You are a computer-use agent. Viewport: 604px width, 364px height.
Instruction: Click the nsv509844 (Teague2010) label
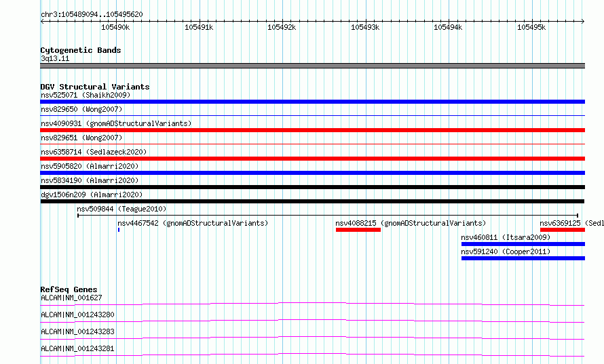point(121,209)
